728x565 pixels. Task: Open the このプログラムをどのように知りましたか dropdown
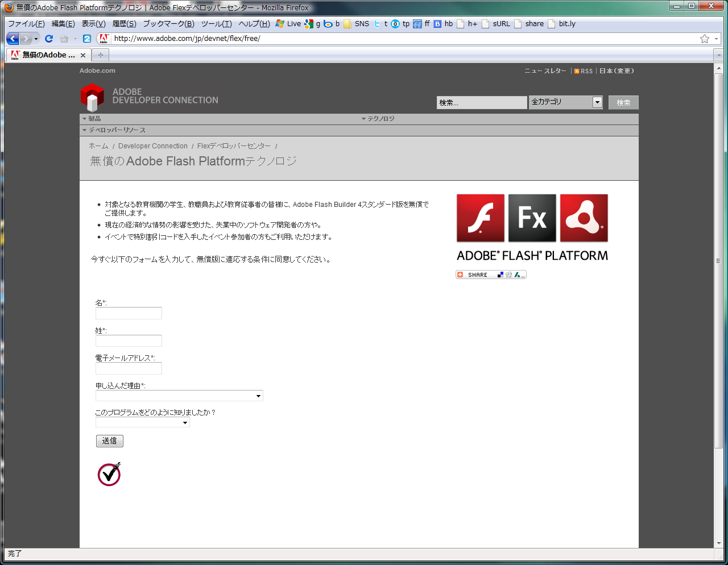pos(142,422)
